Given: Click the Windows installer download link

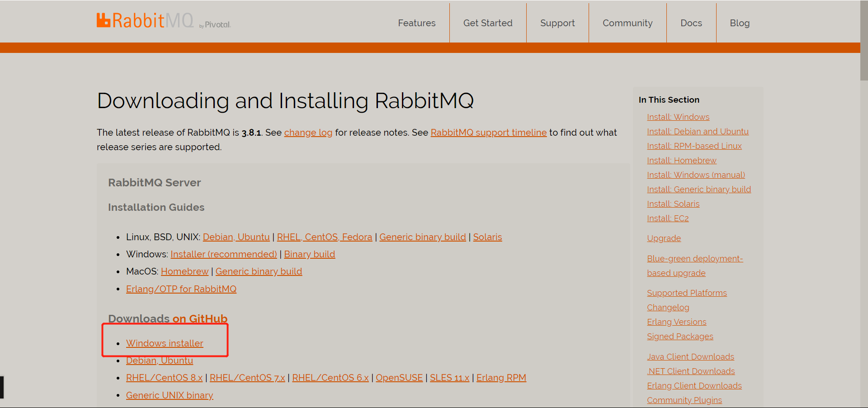Looking at the screenshot, I should pyautogui.click(x=165, y=343).
